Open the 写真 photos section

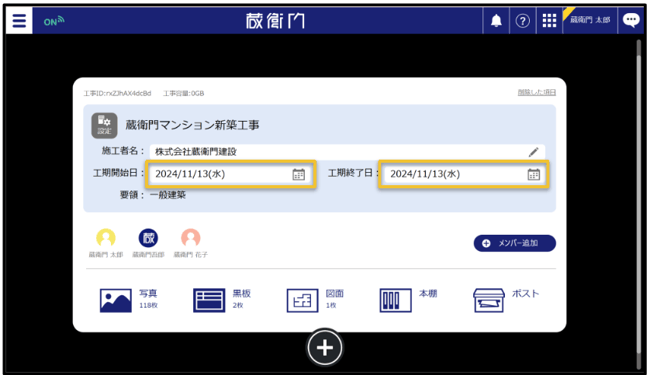coord(129,300)
